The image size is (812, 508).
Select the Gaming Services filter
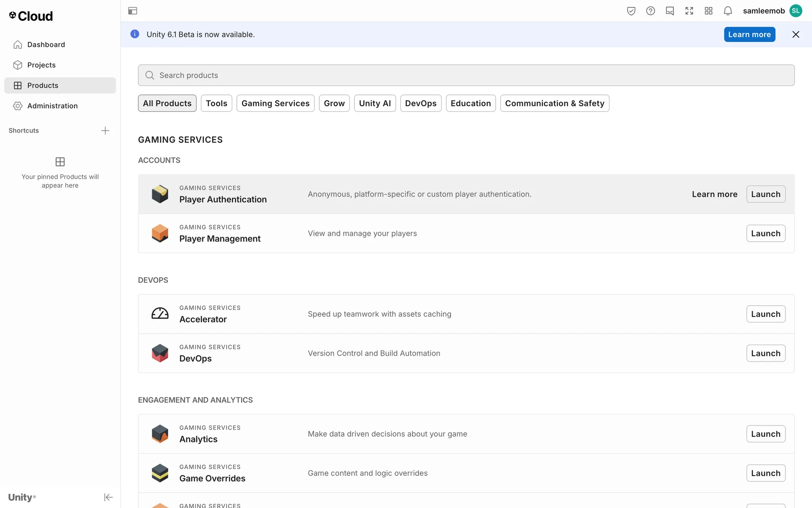tap(275, 103)
